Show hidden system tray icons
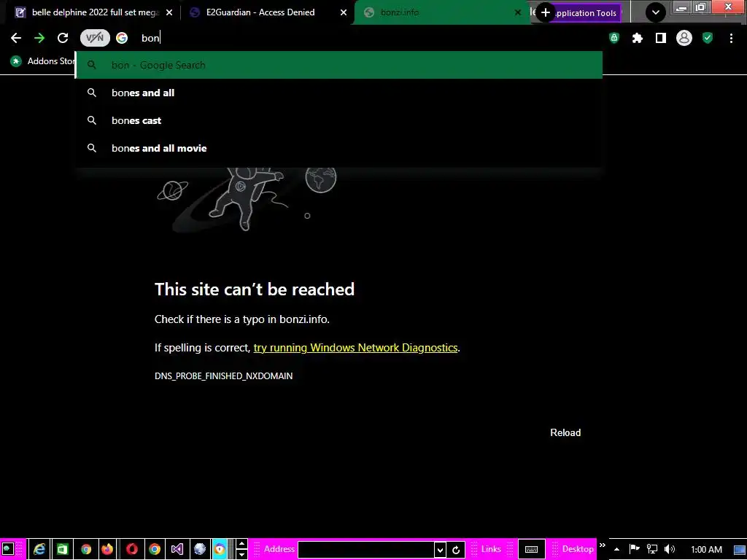The width and height of the screenshot is (747, 560). point(616,550)
